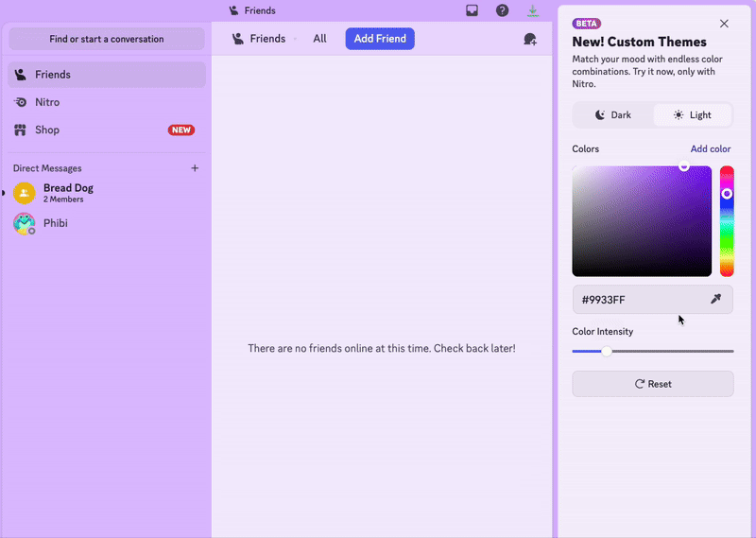Viewport: 756px width, 538px height.
Task: Click the waving Friends icon in header
Action: 238,39
